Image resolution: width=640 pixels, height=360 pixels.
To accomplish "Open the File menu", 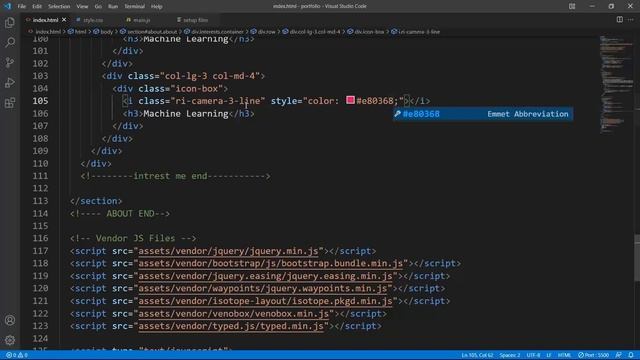I will click(22, 6).
